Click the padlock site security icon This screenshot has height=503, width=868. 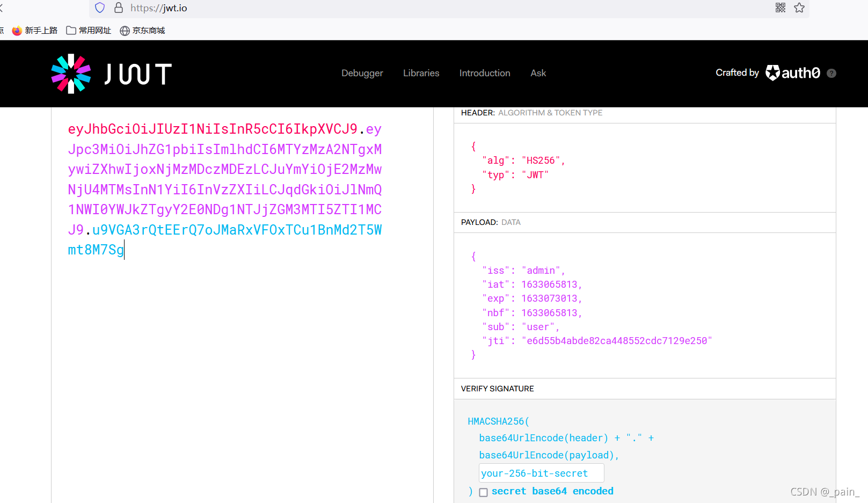coord(119,8)
